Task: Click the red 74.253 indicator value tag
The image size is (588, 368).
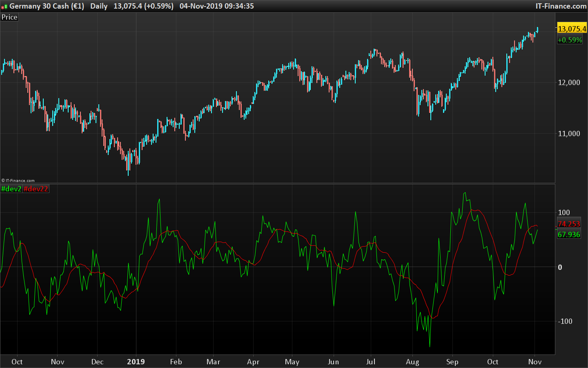Action: click(x=569, y=224)
